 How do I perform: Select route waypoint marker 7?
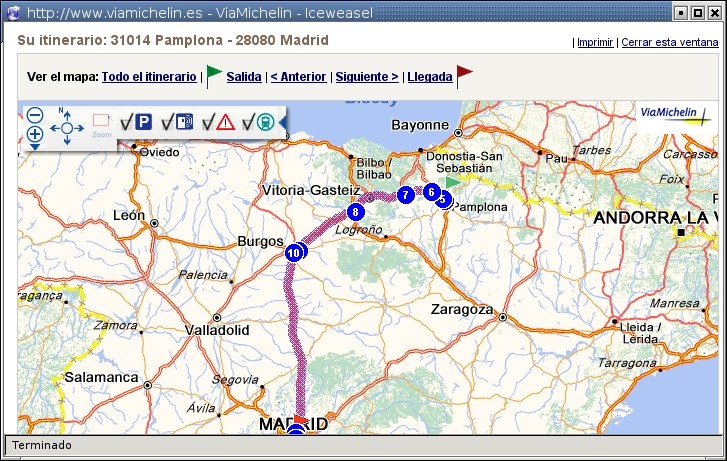coord(404,194)
